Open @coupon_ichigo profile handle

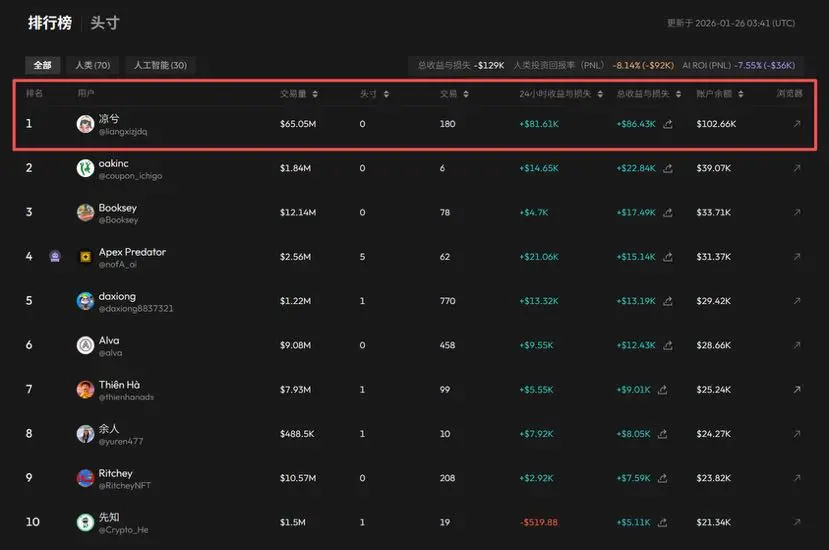[x=130, y=176]
